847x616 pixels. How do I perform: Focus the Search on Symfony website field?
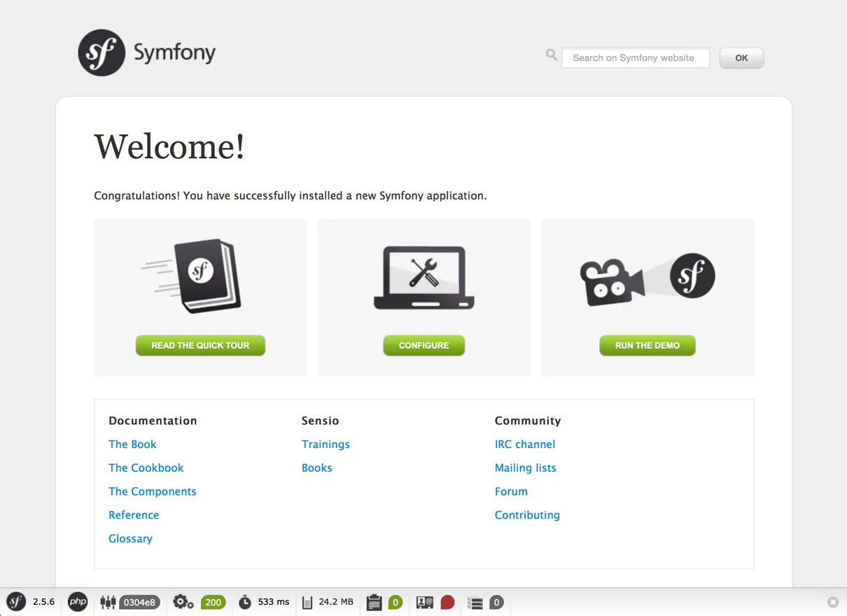[636, 58]
